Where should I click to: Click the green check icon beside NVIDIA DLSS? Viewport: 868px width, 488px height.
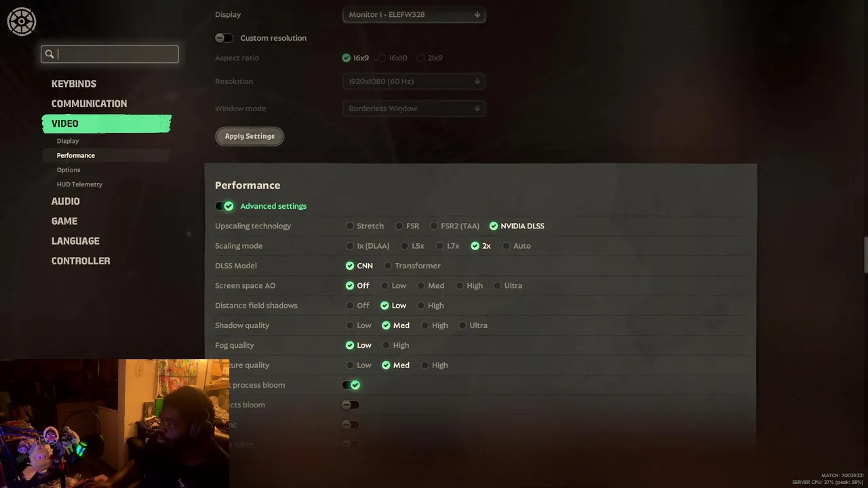pyautogui.click(x=494, y=226)
